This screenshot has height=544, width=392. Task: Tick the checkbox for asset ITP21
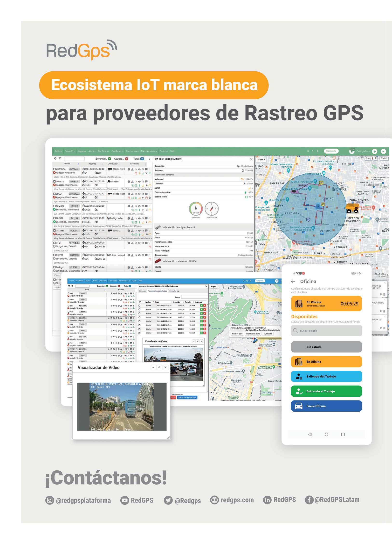55,243
